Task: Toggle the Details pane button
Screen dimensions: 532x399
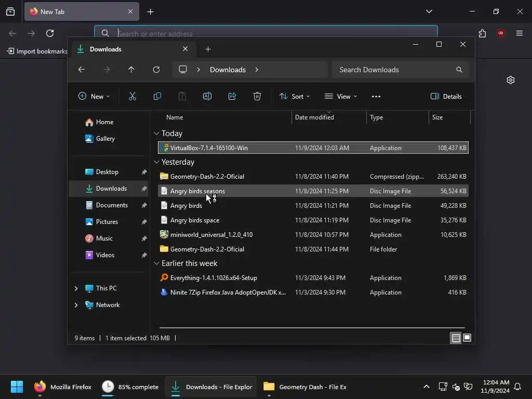Action: point(446,96)
